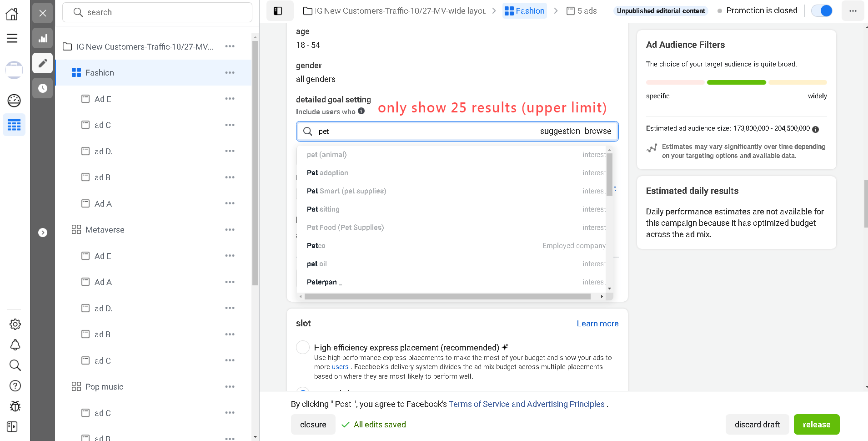Open the three-dot menu for Metaverse group
Image resolution: width=868 pixels, height=441 pixels.
click(230, 230)
